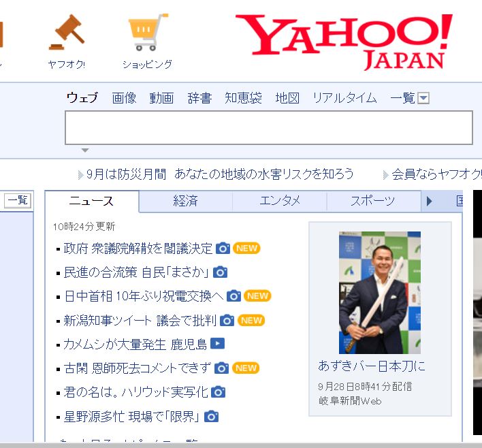Open headline カメムシが大量発生 鹿児島
Viewport: 482px width, 448px height.
click(135, 345)
